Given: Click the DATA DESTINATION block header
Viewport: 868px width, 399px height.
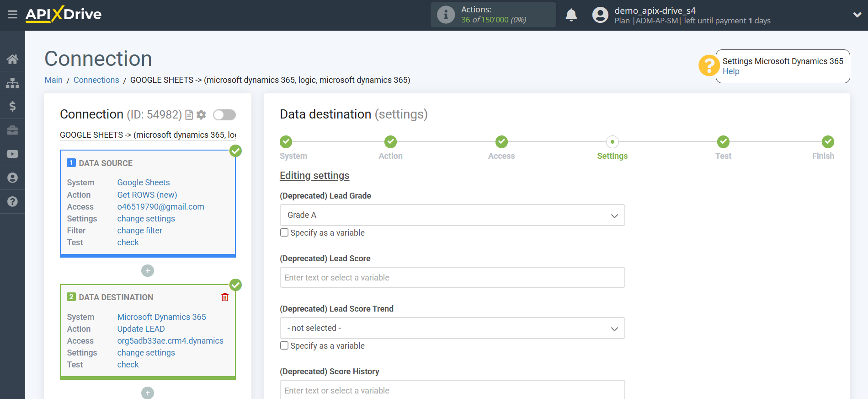Looking at the screenshot, I should point(116,297).
